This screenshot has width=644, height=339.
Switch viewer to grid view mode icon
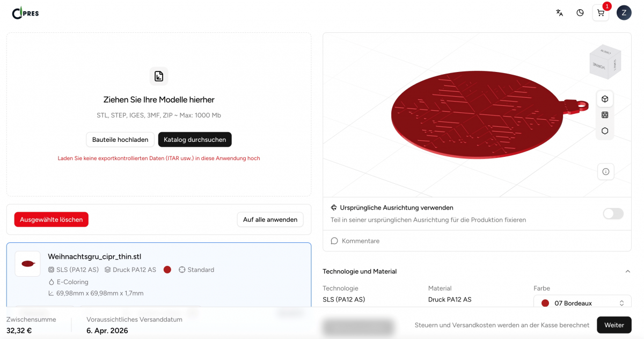pos(605,115)
